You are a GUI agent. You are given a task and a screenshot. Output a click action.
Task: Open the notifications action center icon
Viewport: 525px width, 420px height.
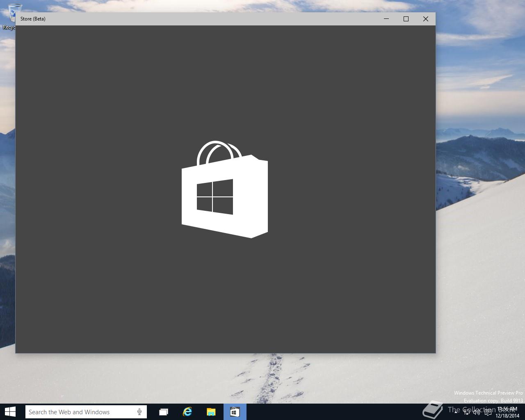488,412
